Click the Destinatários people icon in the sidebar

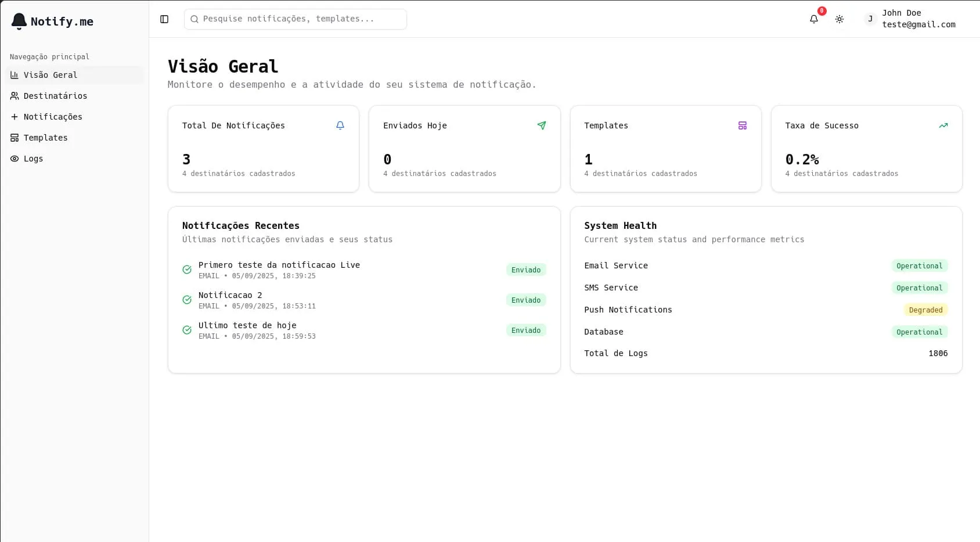tap(15, 96)
